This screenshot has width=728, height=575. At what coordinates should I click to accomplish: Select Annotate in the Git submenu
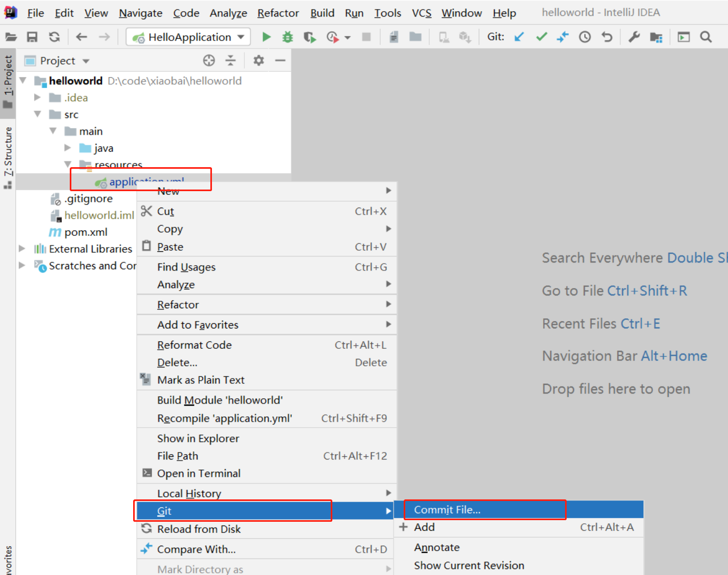[519, 547]
